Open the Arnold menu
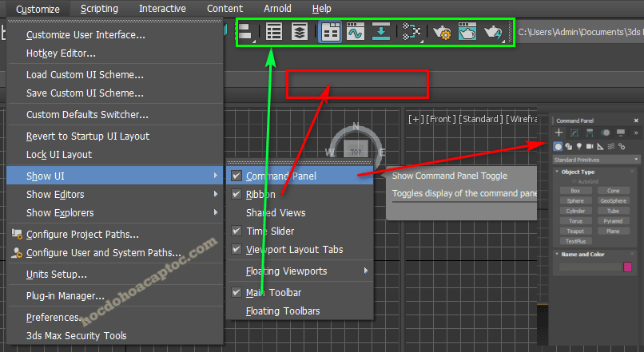The height and width of the screenshot is (352, 644). coord(277,9)
